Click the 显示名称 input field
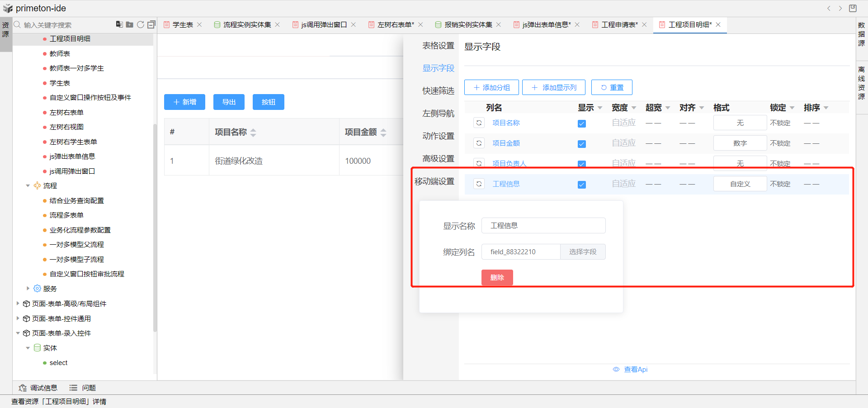This screenshot has height=408, width=868. coord(543,226)
